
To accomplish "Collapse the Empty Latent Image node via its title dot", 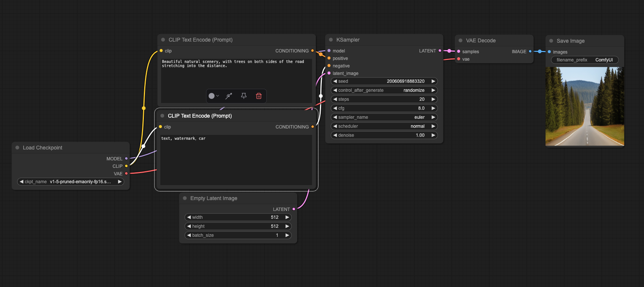I will pos(185,198).
